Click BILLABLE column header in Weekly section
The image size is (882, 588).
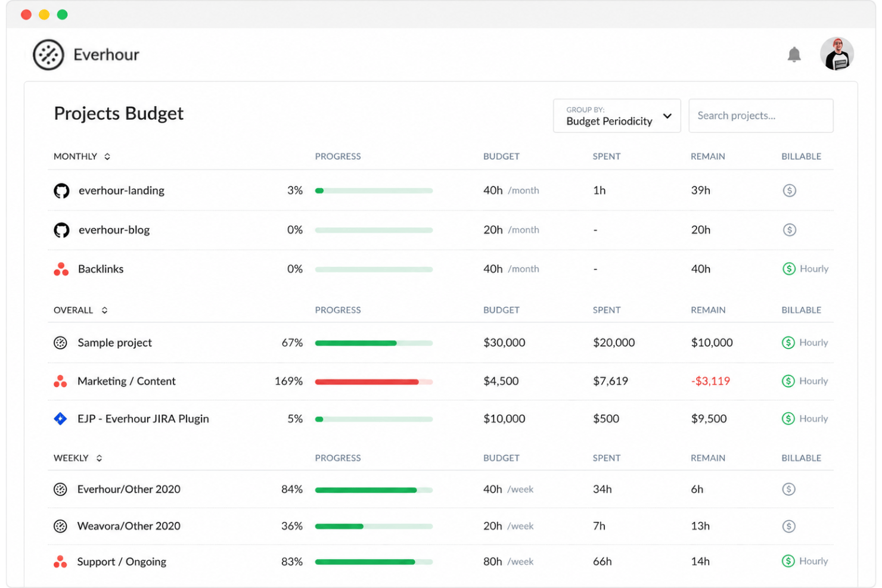[x=801, y=458]
